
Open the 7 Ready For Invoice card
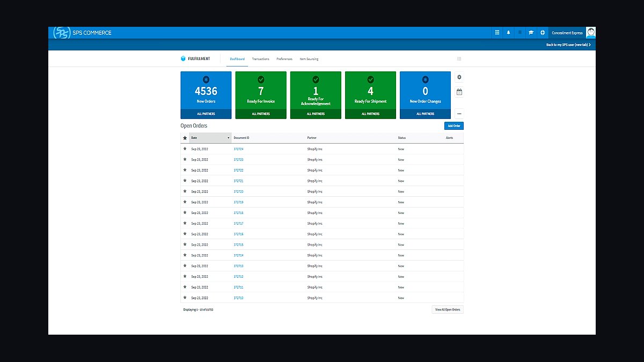pos(261,90)
